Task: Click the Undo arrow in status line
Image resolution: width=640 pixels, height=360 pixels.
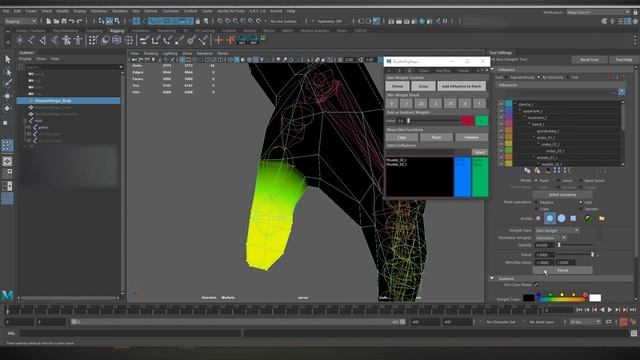Action: click(x=72, y=21)
